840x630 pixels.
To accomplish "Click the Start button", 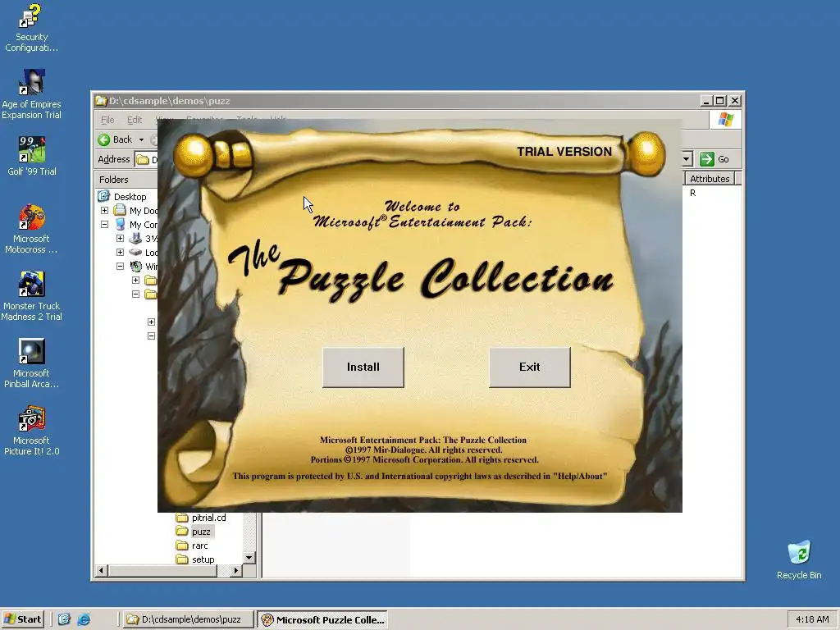I will 22,619.
